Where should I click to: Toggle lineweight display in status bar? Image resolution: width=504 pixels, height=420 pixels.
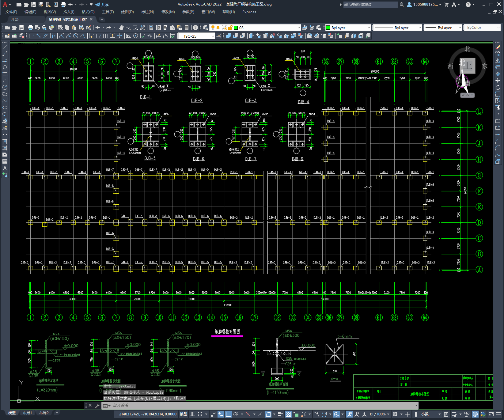click(280, 414)
